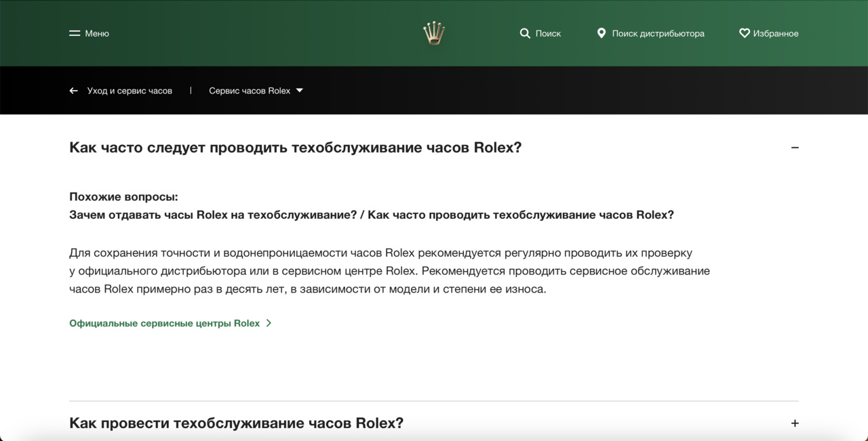Open the Меню label in header

click(x=97, y=33)
